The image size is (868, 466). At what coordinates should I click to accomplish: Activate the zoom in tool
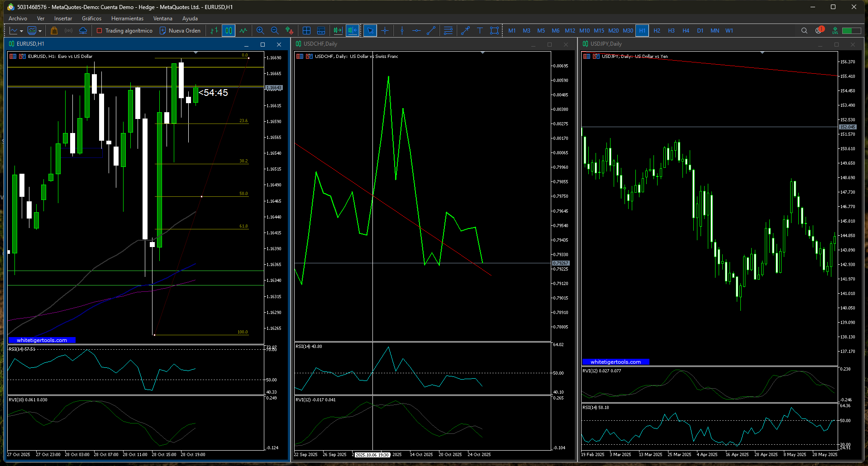tap(261, 30)
